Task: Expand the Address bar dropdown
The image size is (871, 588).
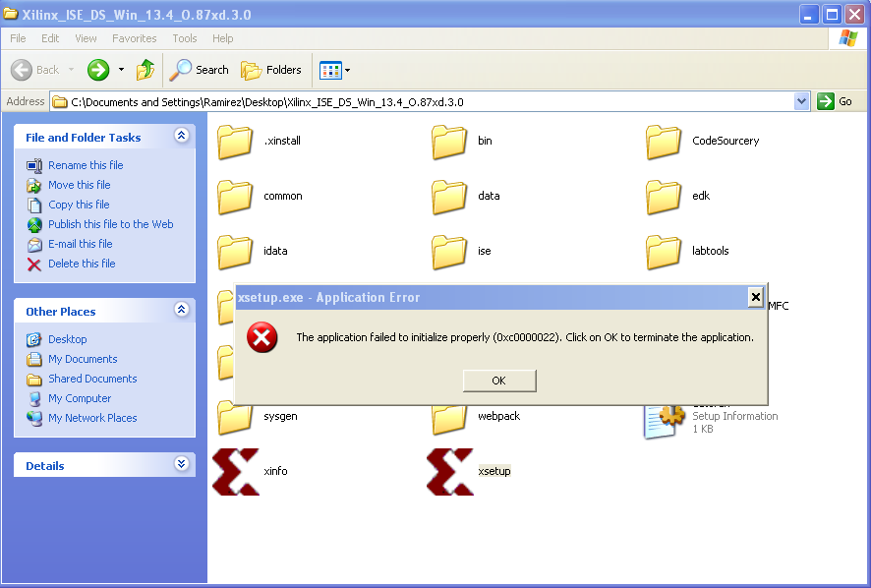Action: (x=801, y=101)
